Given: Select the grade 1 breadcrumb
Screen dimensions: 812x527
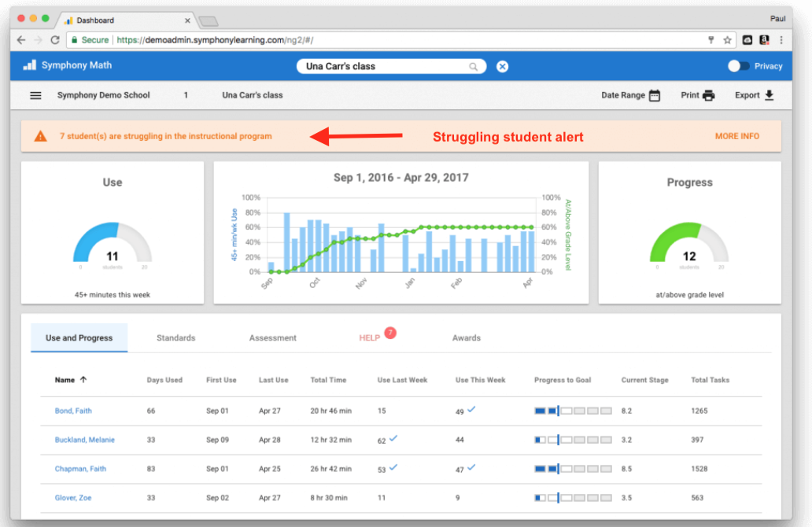Looking at the screenshot, I should 186,95.
